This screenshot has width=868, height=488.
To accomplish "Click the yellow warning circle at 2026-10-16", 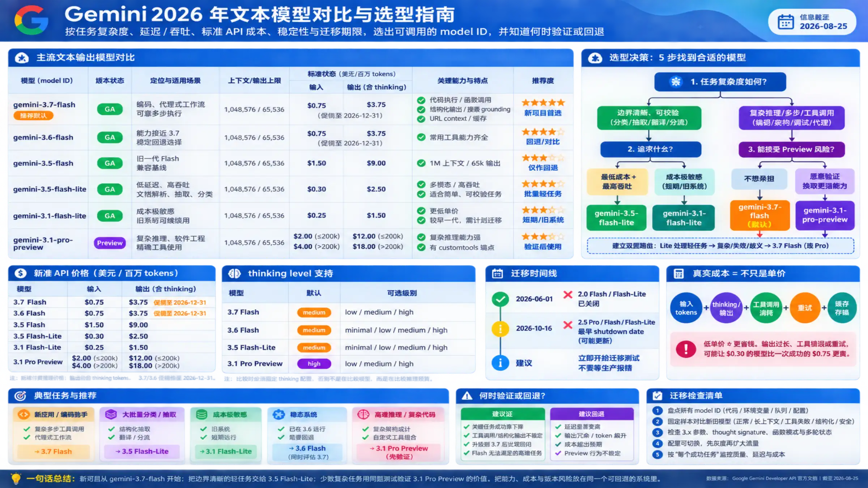I will [x=501, y=329].
